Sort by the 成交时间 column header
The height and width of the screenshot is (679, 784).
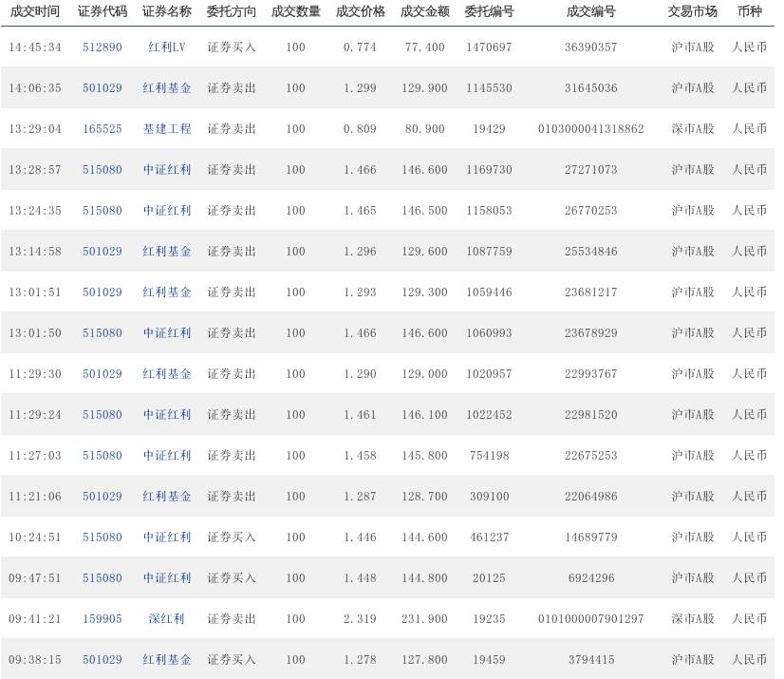pyautogui.click(x=35, y=12)
